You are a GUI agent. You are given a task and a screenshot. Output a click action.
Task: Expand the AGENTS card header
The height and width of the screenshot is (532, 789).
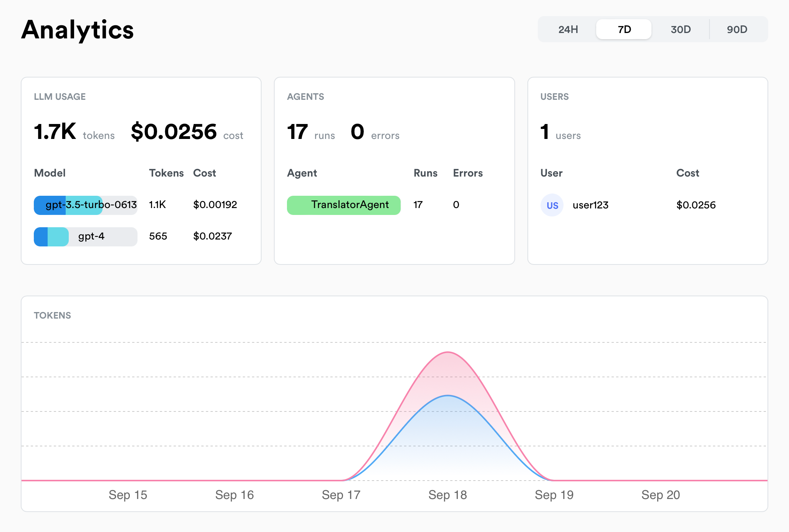coord(306,97)
